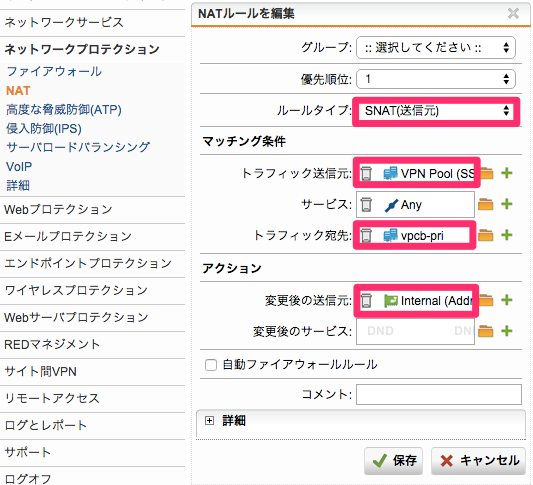Open folder browser for traffic source (トラフィック送信元)
Screen dimensions: 533x485
point(487,173)
